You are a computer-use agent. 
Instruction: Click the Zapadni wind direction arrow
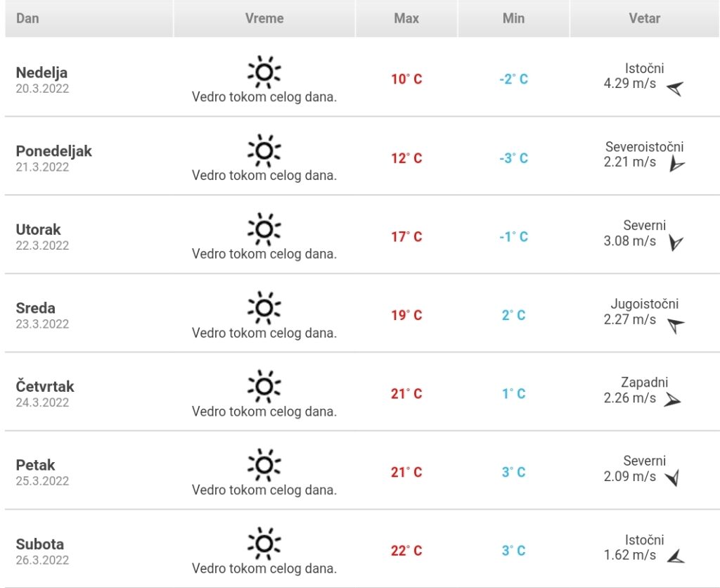coord(672,400)
